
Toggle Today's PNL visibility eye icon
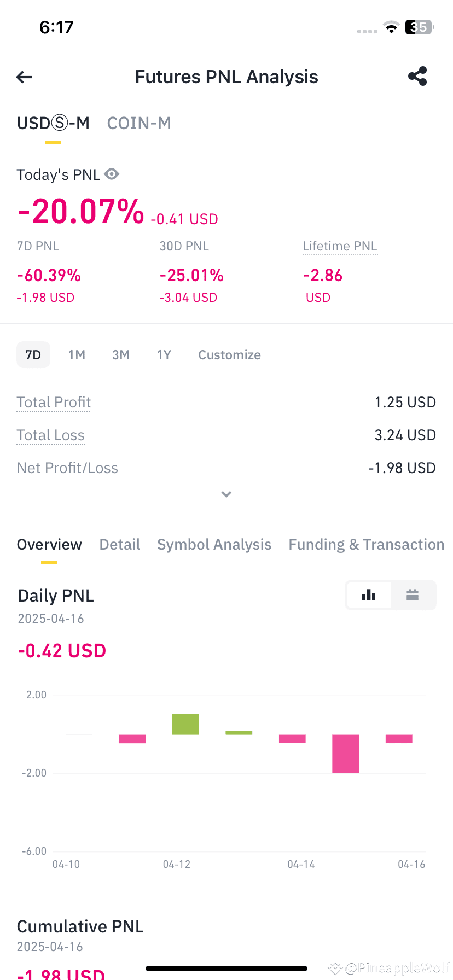pos(112,174)
